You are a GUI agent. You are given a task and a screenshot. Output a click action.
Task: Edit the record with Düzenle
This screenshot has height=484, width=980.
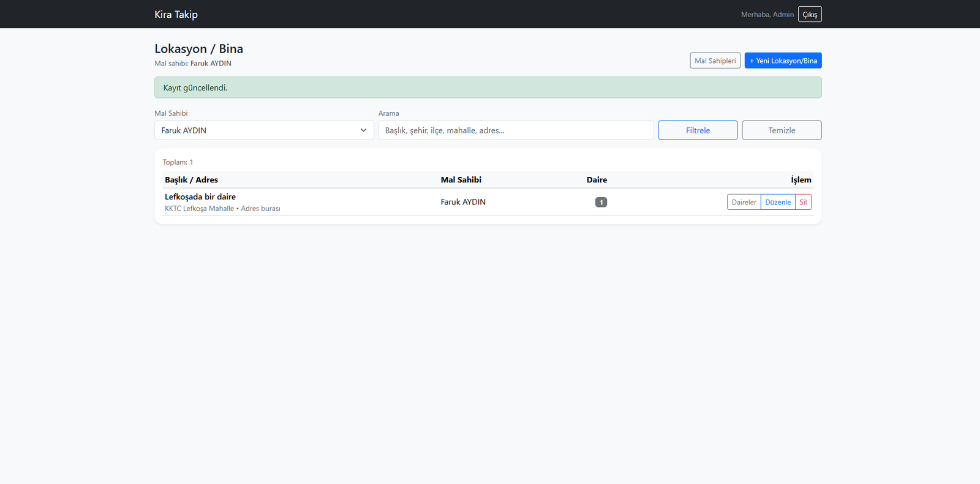tap(778, 203)
